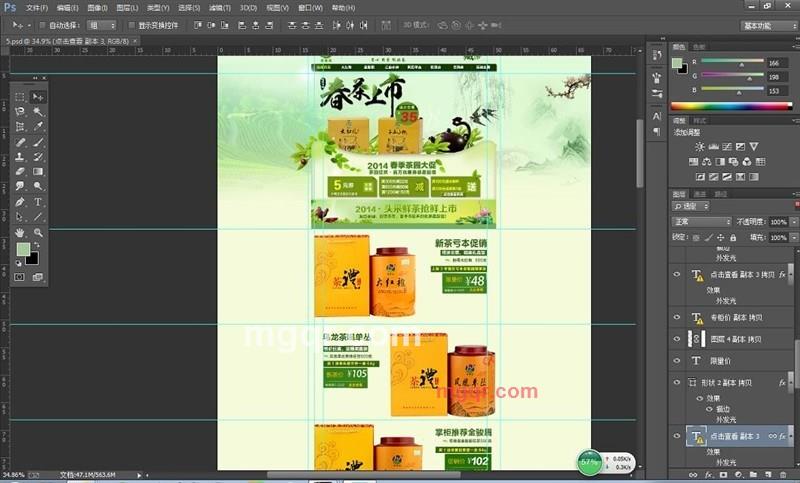Select the Horizontal Type tool
This screenshot has width=800, height=483.
(x=38, y=201)
